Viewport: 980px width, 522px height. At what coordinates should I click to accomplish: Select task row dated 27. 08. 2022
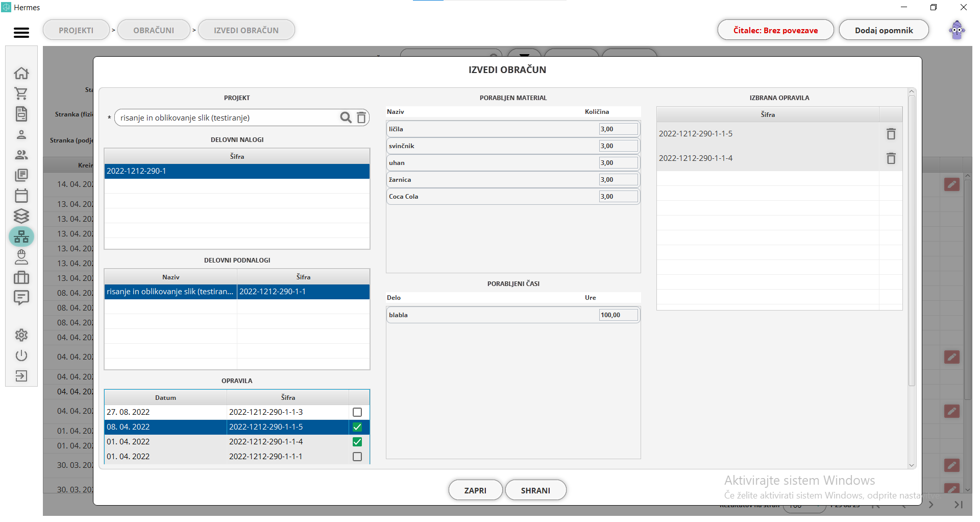point(237,412)
